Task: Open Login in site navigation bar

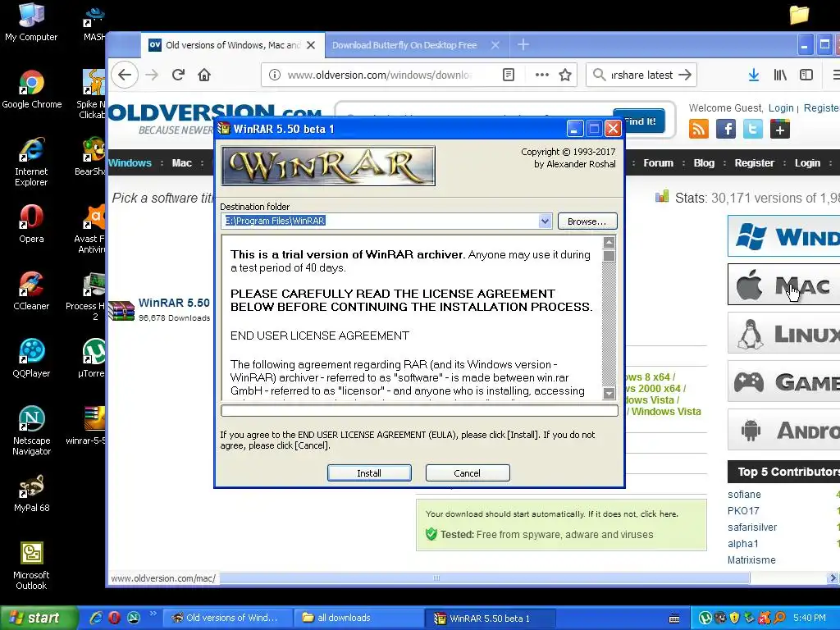Action: coord(807,163)
